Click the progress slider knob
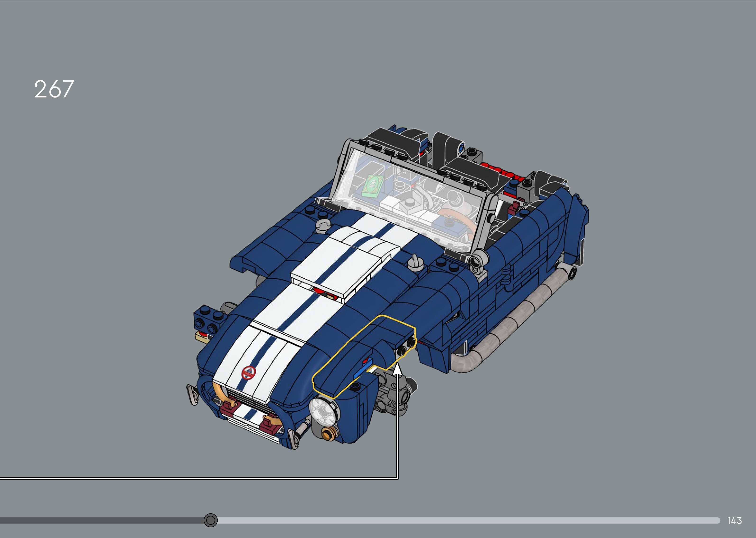 (x=211, y=520)
